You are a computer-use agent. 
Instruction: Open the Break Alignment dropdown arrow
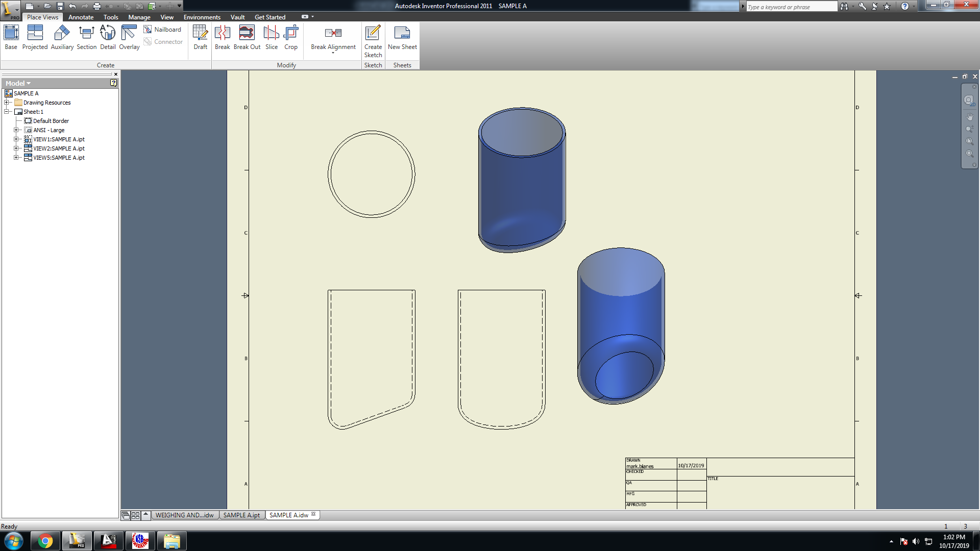pos(333,53)
